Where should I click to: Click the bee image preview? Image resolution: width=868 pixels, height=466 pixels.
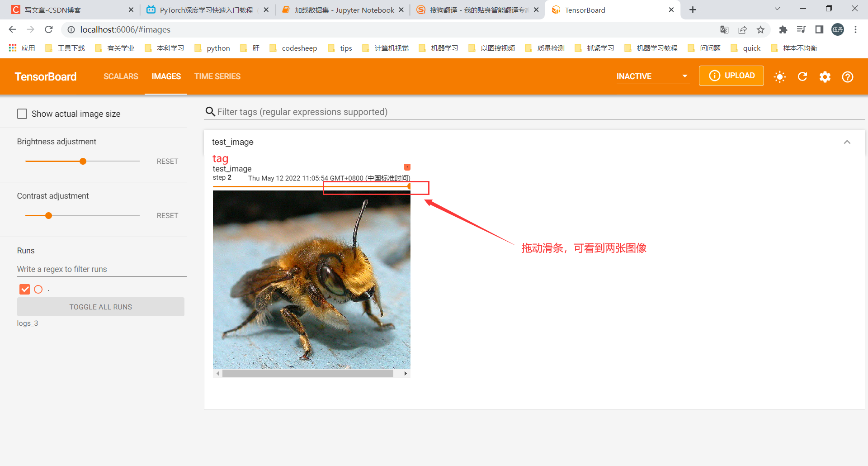[x=311, y=280]
